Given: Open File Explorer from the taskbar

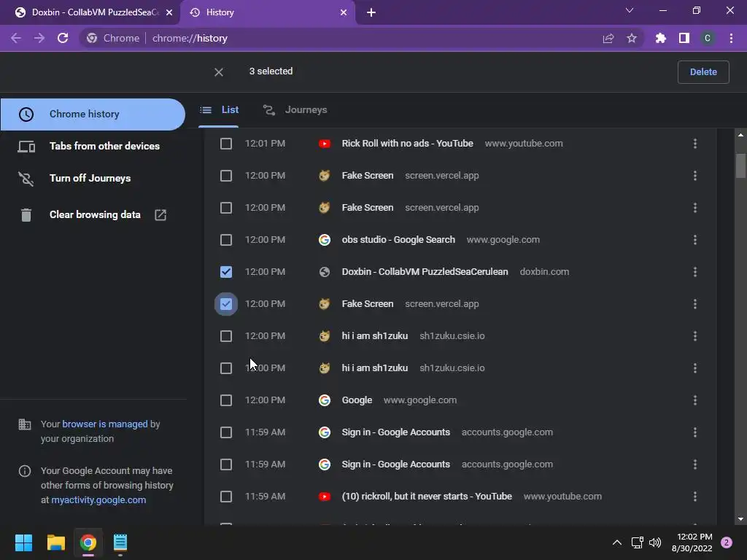Looking at the screenshot, I should pyautogui.click(x=55, y=542).
